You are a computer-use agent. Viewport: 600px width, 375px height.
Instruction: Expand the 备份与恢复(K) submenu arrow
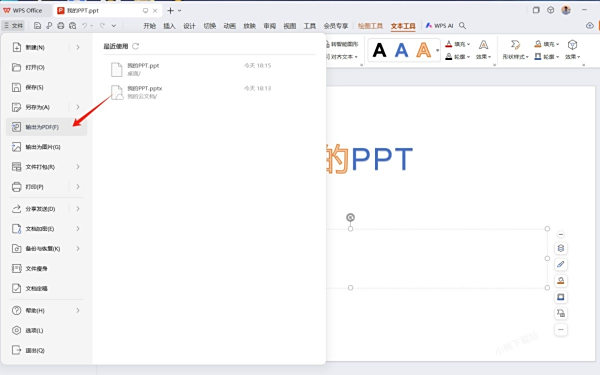click(78, 249)
